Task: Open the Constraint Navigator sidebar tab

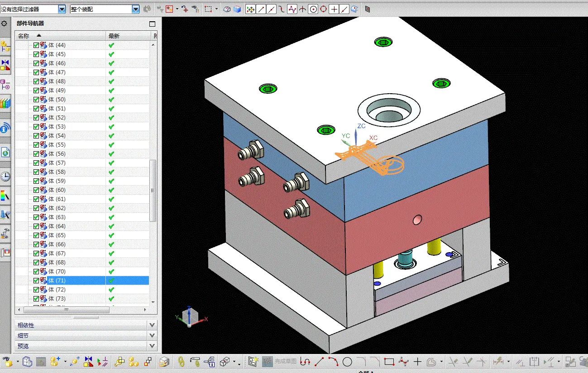Action: pyautogui.click(x=5, y=65)
